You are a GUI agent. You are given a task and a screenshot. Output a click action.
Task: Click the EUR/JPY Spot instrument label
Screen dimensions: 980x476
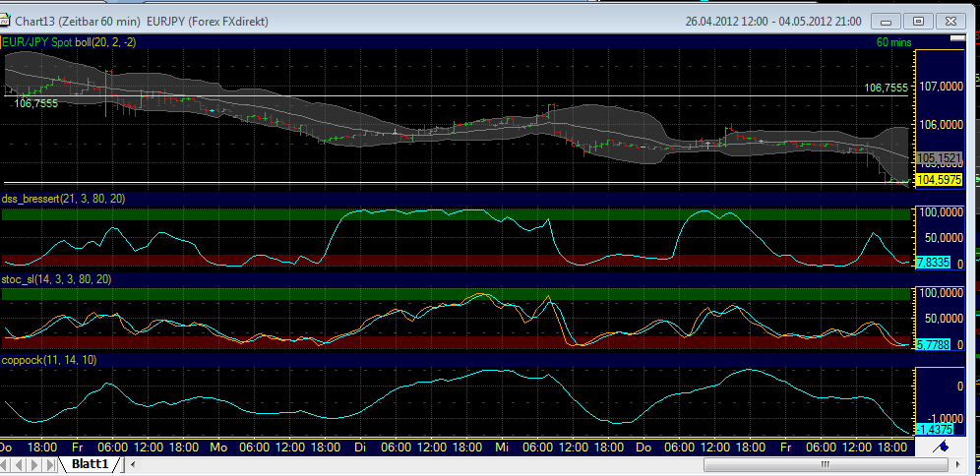(x=38, y=42)
